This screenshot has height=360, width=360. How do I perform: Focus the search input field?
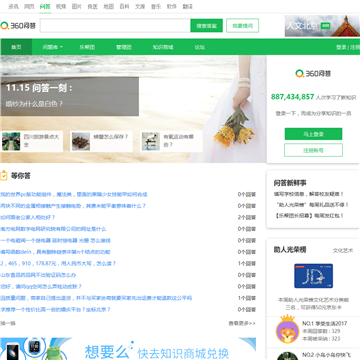point(115,26)
